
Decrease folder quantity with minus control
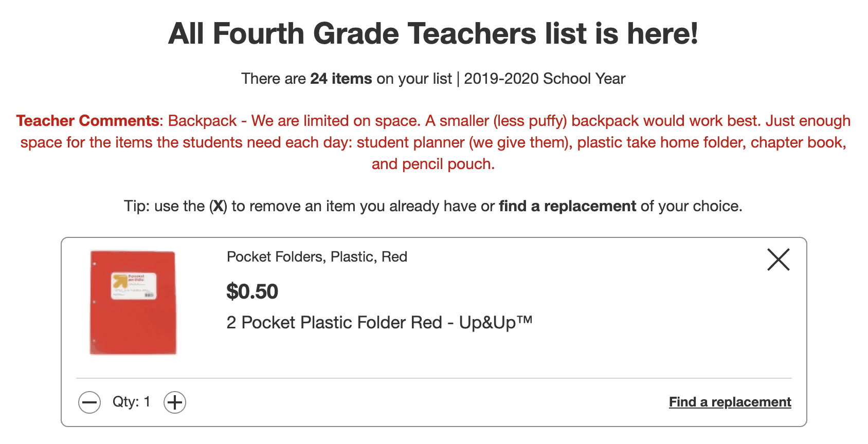tap(89, 402)
